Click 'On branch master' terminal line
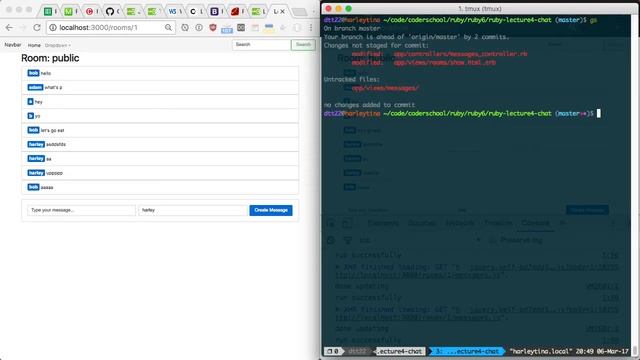Image resolution: width=640 pixels, height=360 pixels. pyautogui.click(x=352, y=28)
